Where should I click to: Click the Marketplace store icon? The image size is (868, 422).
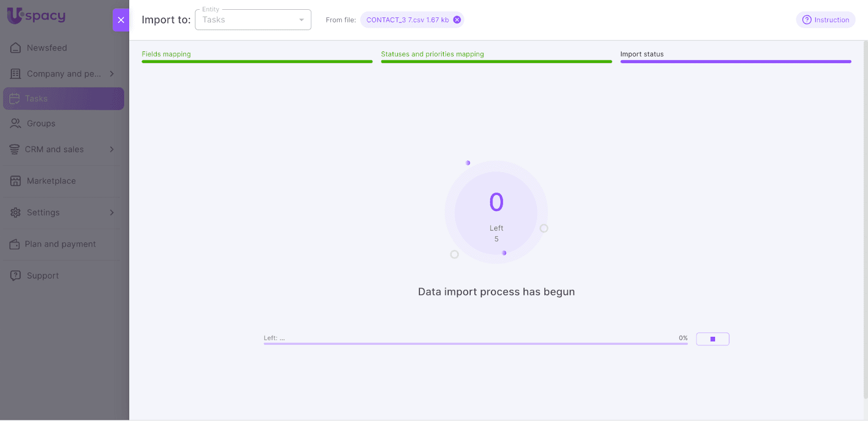click(x=16, y=181)
